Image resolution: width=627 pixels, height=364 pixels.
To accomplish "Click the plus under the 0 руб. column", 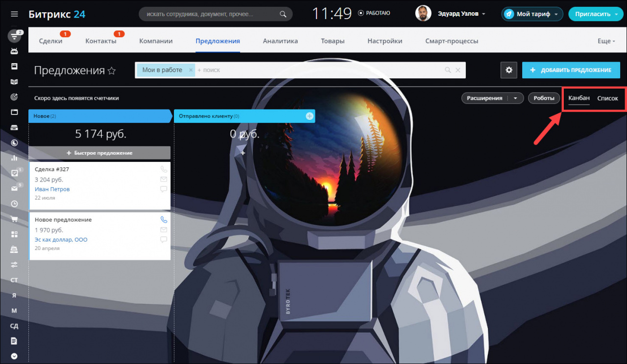I will [243, 153].
